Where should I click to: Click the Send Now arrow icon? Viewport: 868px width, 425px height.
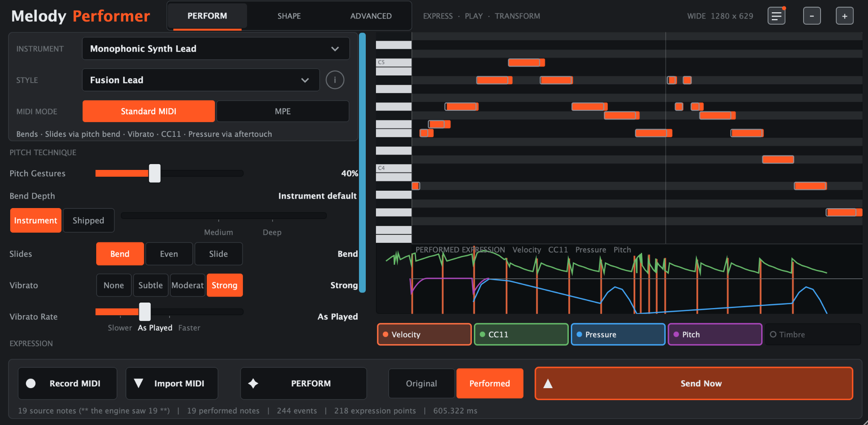(548, 383)
